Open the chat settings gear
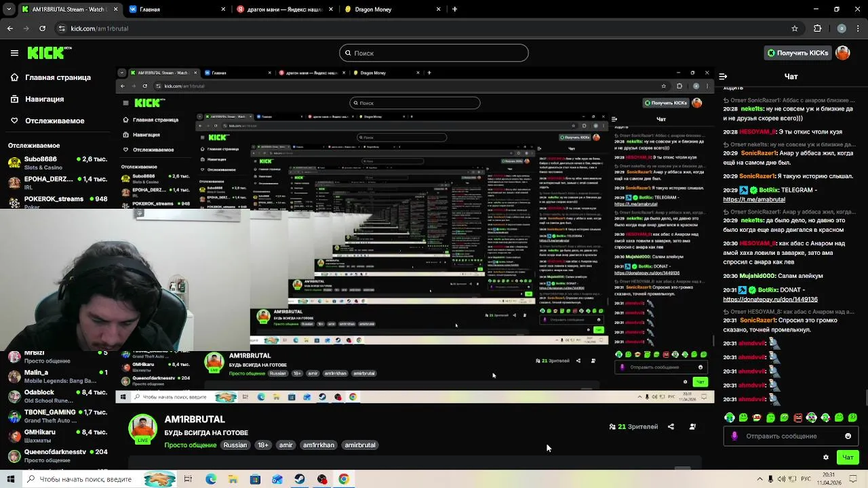The width and height of the screenshot is (868, 488). click(x=825, y=457)
